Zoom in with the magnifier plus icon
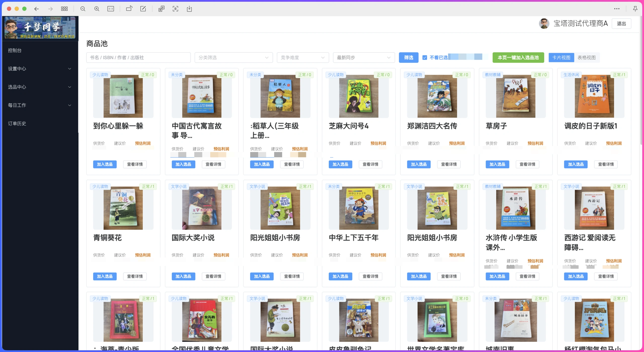The width and height of the screenshot is (644, 352). [97, 9]
